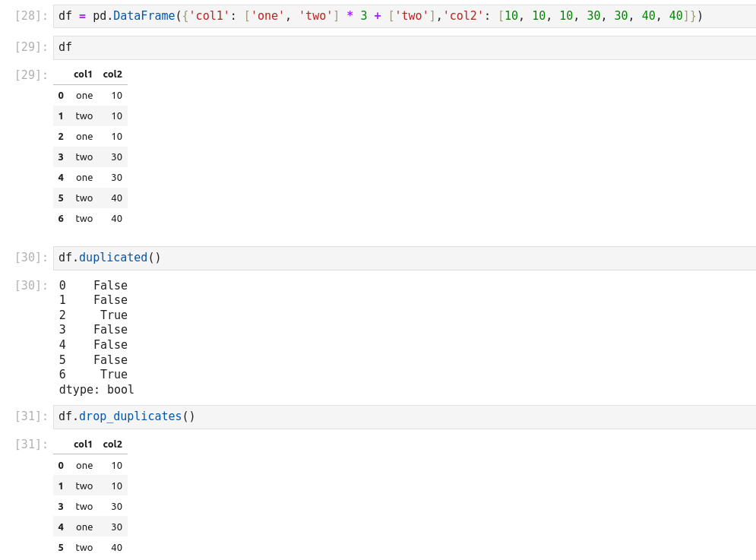The height and width of the screenshot is (560, 756).
Task: Click the col1 header in the drop_duplicates table
Action: 83,445
